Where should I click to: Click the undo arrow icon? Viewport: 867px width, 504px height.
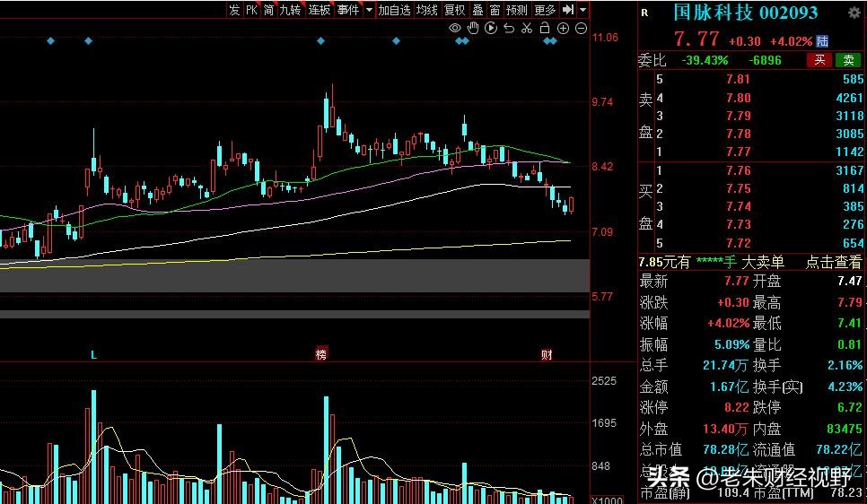click(509, 28)
